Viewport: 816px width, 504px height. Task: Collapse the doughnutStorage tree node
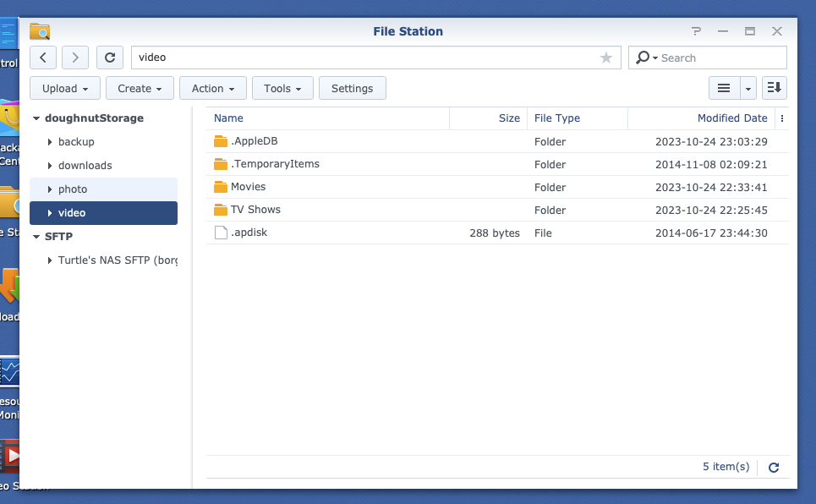[36, 118]
